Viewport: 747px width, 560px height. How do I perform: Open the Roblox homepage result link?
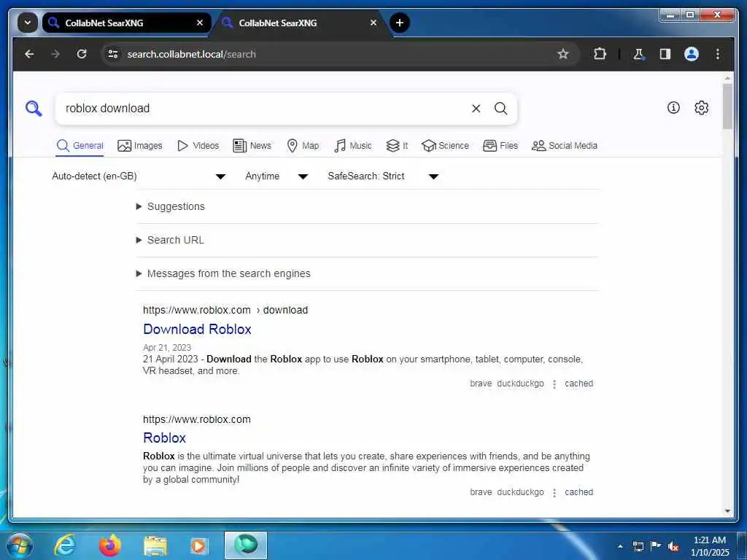pos(164,438)
